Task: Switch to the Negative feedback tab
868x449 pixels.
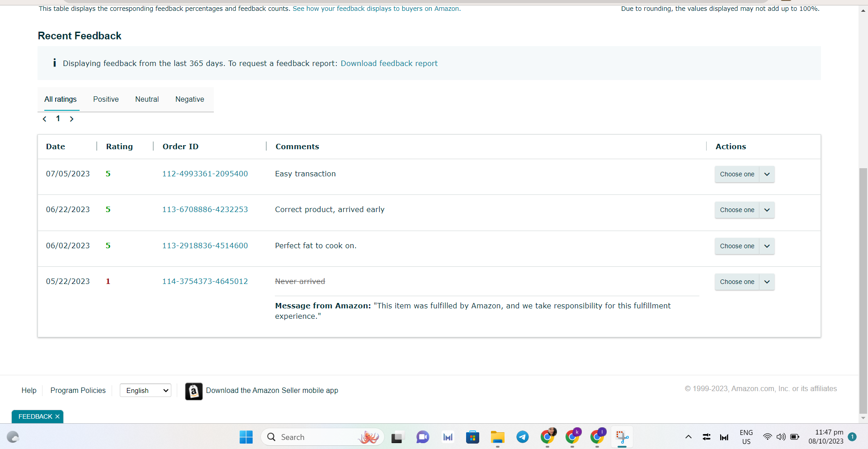Action: [x=189, y=99]
